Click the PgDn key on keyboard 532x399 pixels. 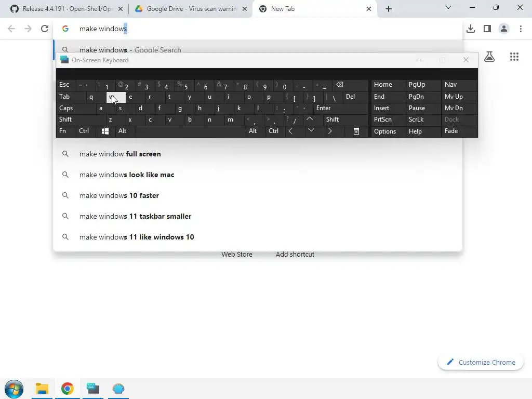[423, 97]
